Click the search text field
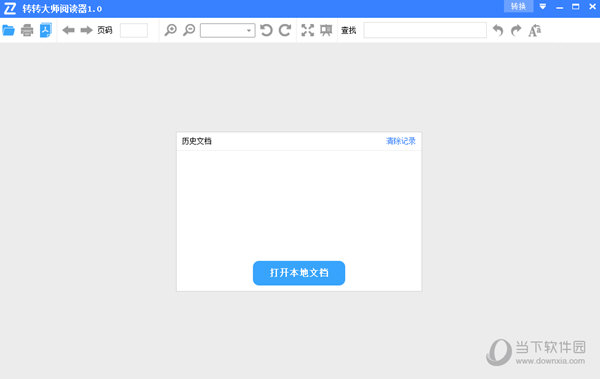The height and width of the screenshot is (379, 600). point(425,30)
